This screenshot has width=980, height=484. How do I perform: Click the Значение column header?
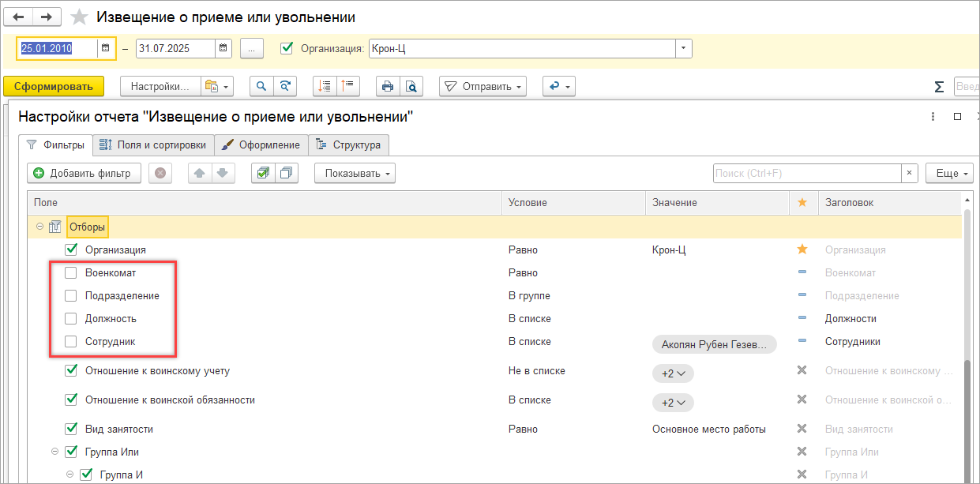(x=717, y=203)
